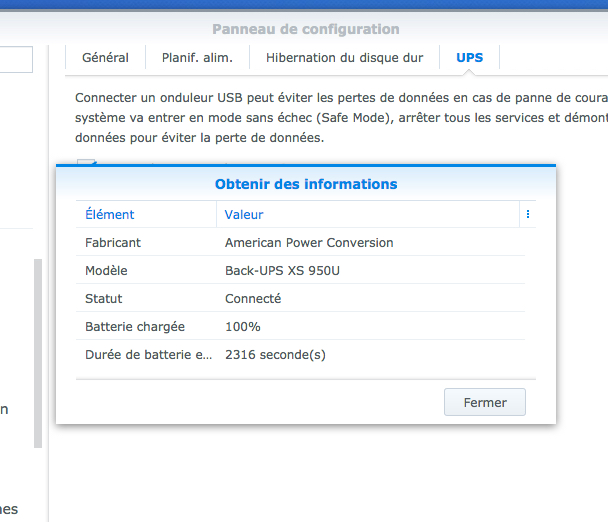Viewport: 608px width, 522px height.
Task: Click the American Power Conversion value
Action: coord(309,242)
